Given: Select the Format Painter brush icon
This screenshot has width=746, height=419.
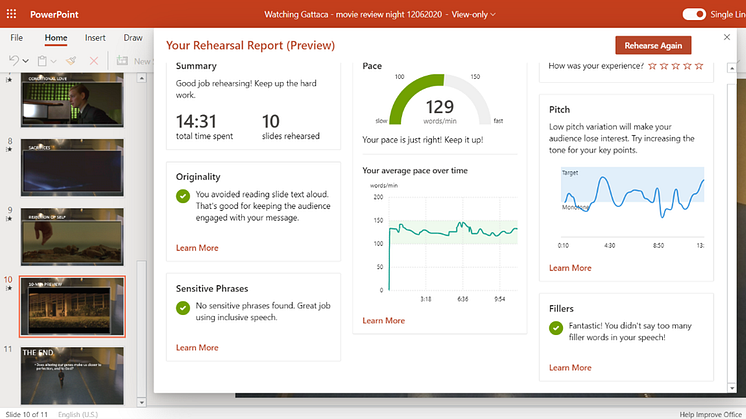Looking at the screenshot, I should (70, 61).
